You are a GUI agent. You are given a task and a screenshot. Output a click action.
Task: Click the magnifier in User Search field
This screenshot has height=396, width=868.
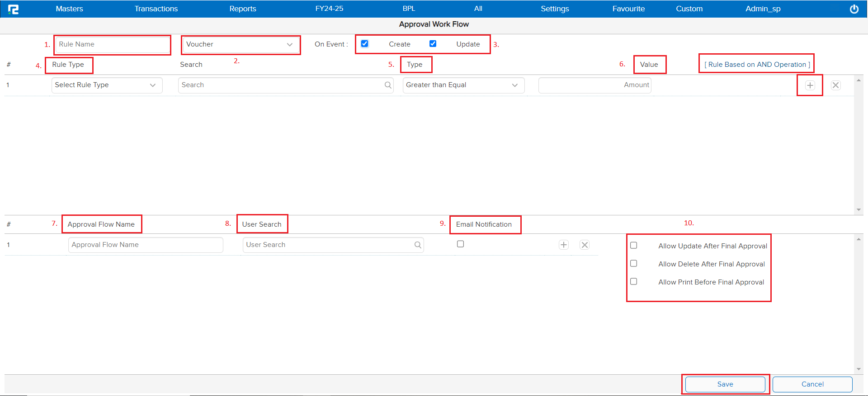click(x=418, y=245)
